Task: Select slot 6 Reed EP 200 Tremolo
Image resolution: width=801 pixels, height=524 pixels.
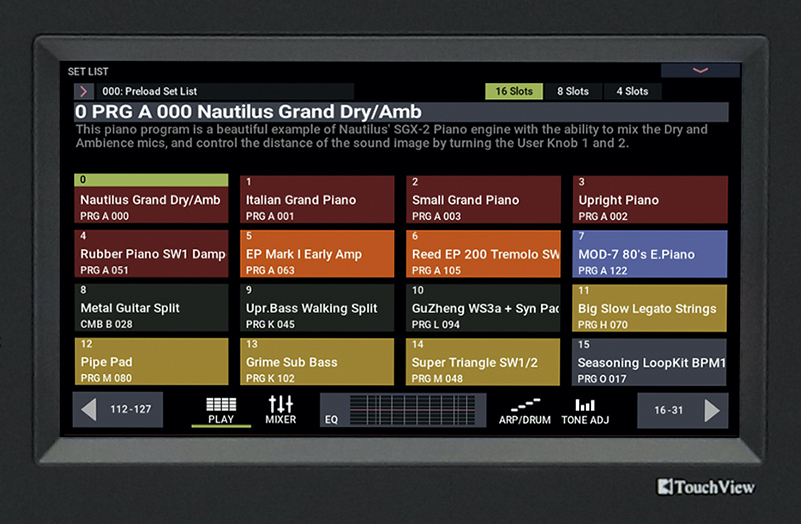Action: 483,253
